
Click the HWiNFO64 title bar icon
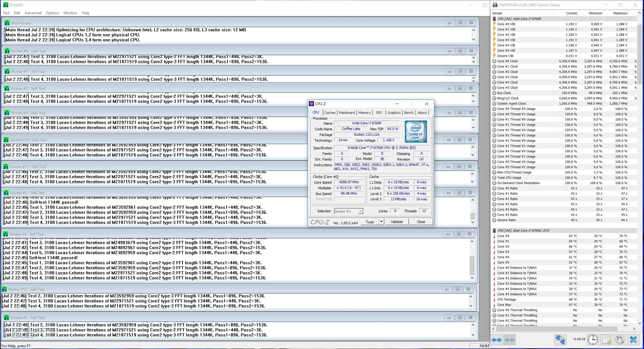495,5
